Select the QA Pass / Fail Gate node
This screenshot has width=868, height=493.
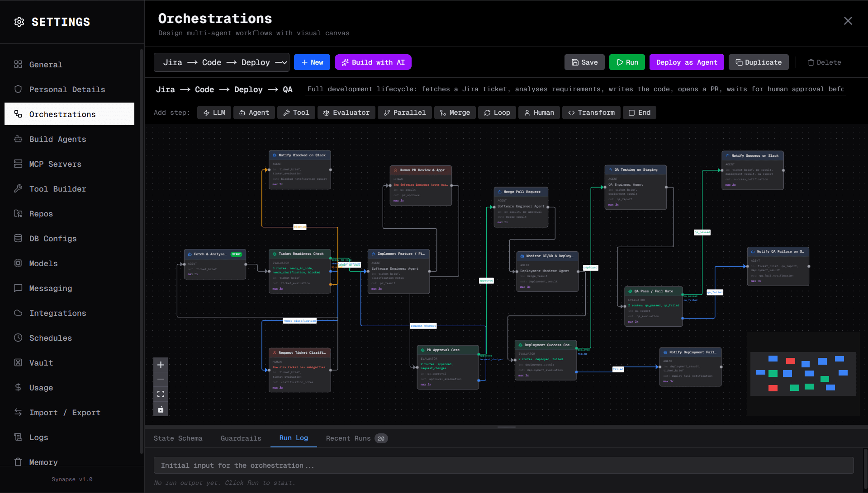tap(654, 306)
